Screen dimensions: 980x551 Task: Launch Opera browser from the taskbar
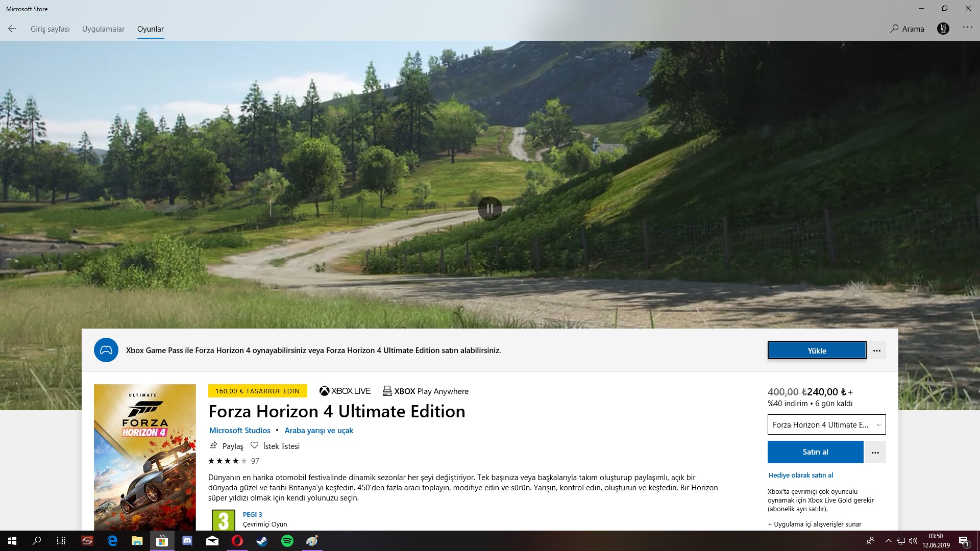click(x=237, y=541)
